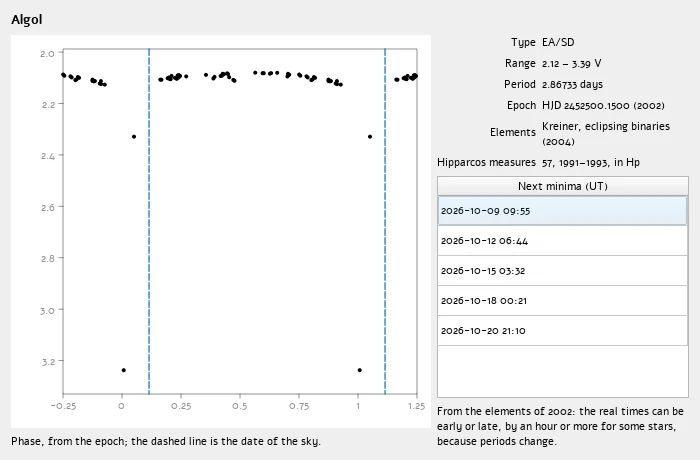This screenshot has height=460, width=700.
Task: Click the x-axis tick label 1.25
Action: (x=417, y=406)
